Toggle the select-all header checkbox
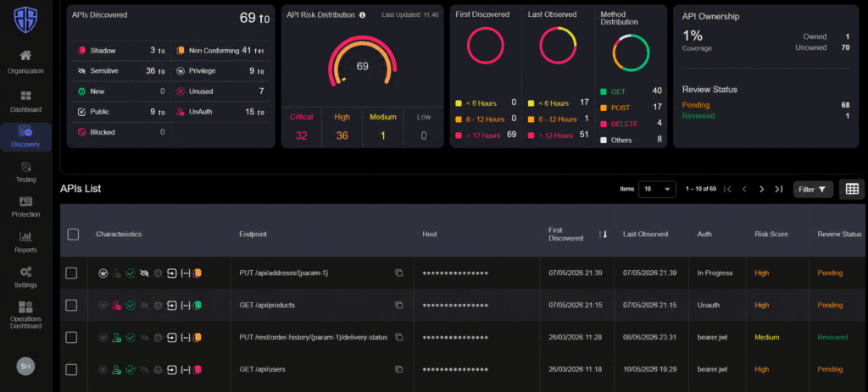This screenshot has width=868, height=392. point(73,235)
